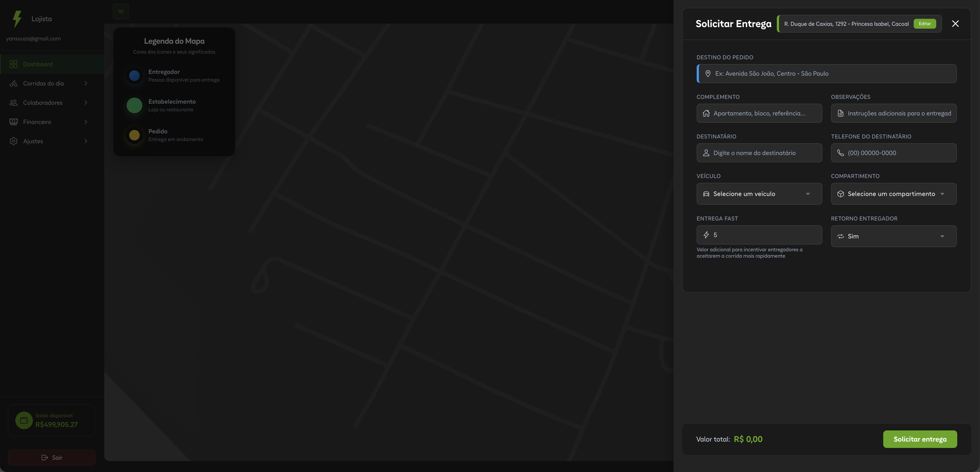Click the lightning bolt Lojista logo

pos(17,19)
